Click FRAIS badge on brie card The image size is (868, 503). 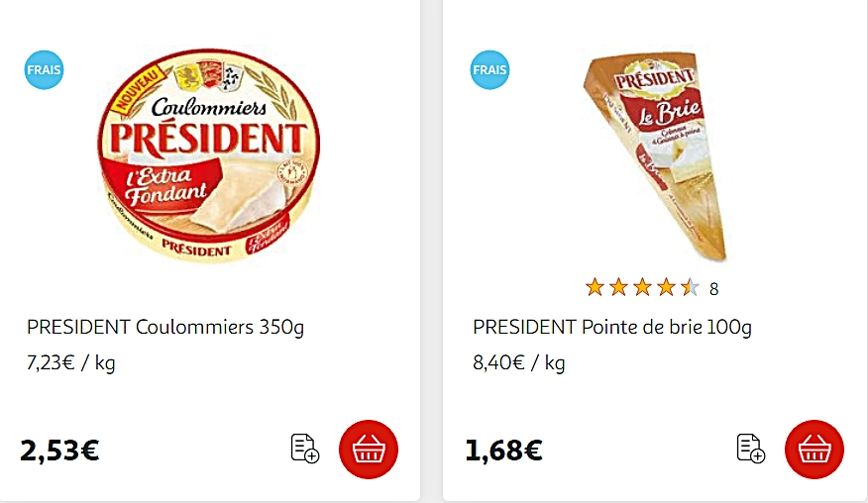[x=489, y=70]
